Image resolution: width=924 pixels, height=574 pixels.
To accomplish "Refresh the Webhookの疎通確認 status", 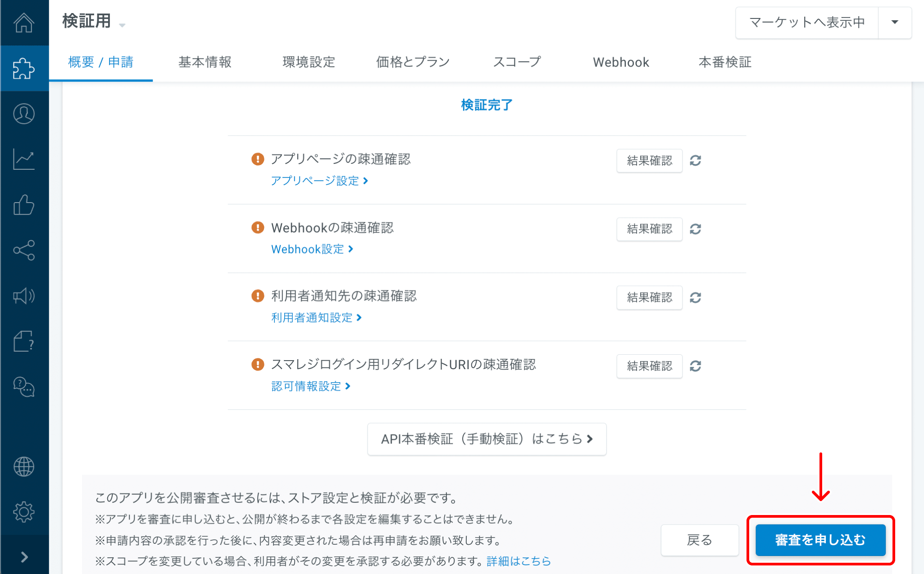I will pyautogui.click(x=696, y=229).
